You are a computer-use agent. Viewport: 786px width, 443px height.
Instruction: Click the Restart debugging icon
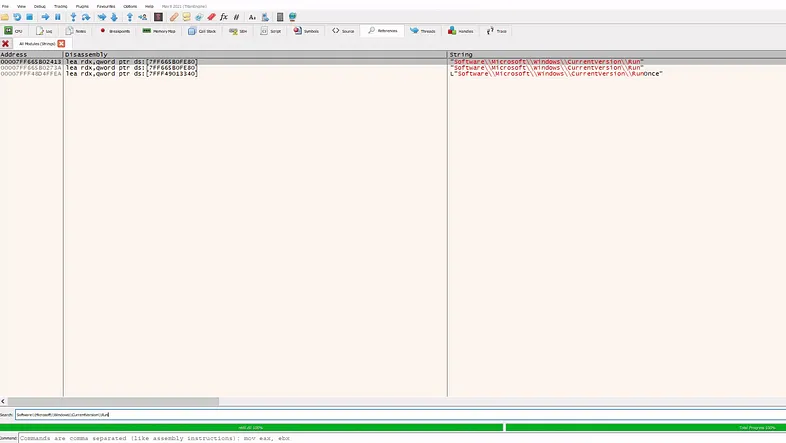tap(17, 17)
